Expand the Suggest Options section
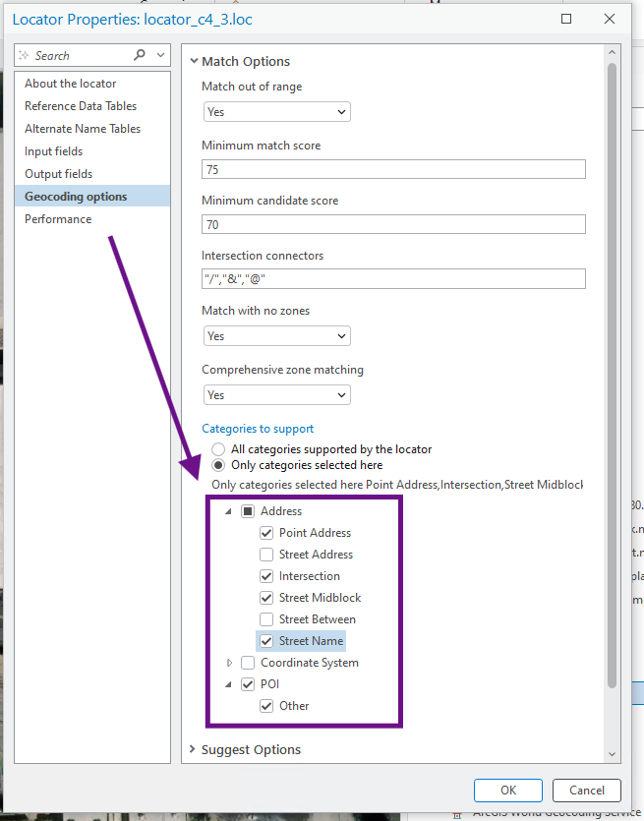Image resolution: width=644 pixels, height=821 pixels. 193,749
